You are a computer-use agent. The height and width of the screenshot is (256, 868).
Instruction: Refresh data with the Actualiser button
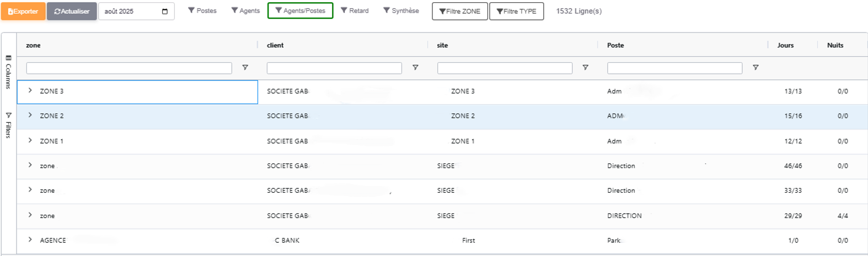(72, 11)
